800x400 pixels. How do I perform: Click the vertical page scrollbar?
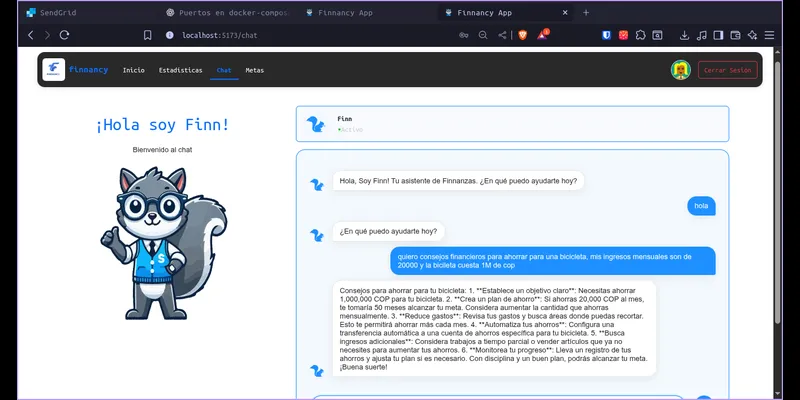coord(778,192)
